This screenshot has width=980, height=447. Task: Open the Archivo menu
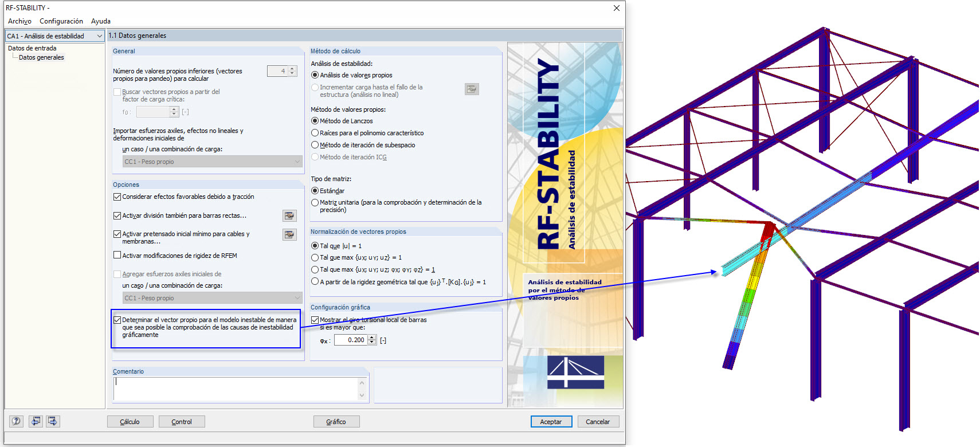click(x=19, y=21)
